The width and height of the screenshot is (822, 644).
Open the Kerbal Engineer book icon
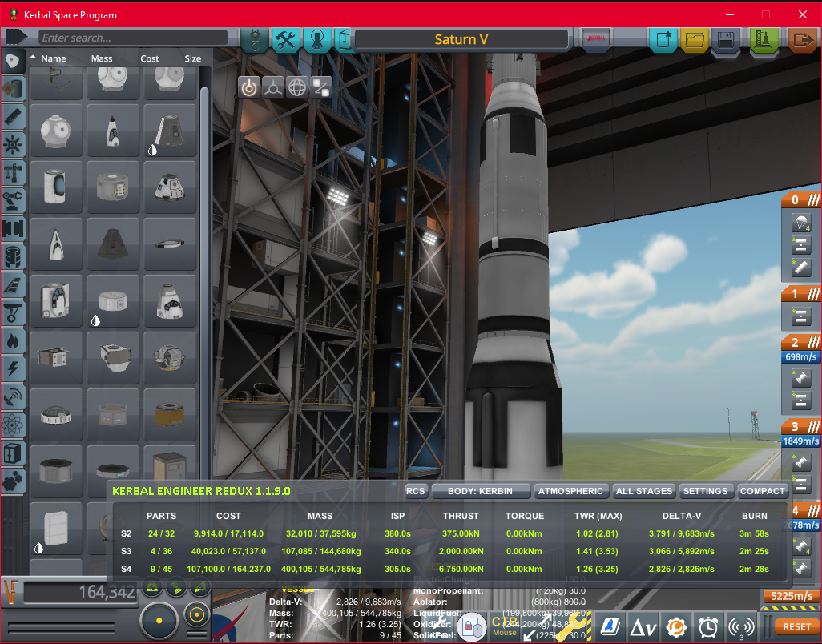tap(609, 627)
